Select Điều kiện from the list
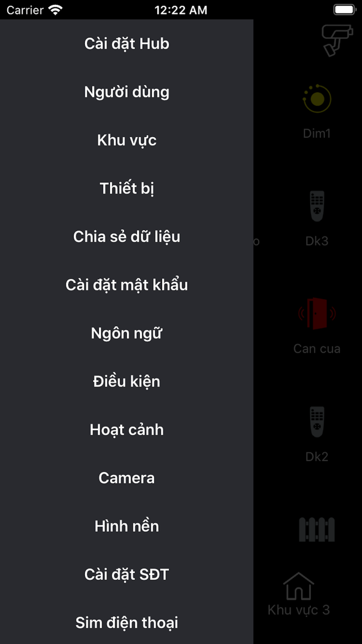The height and width of the screenshot is (644, 362). click(x=127, y=381)
